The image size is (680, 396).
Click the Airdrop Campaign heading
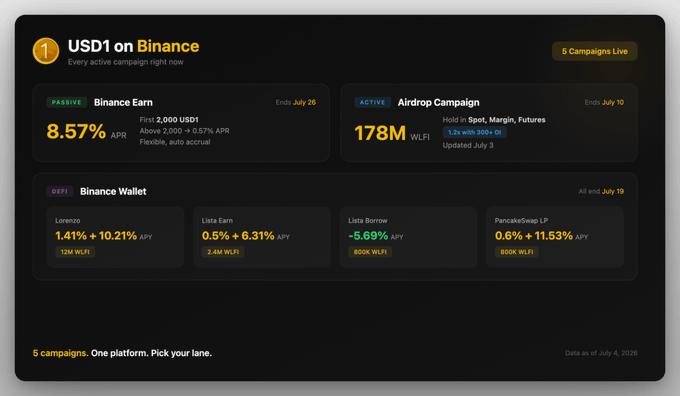438,102
